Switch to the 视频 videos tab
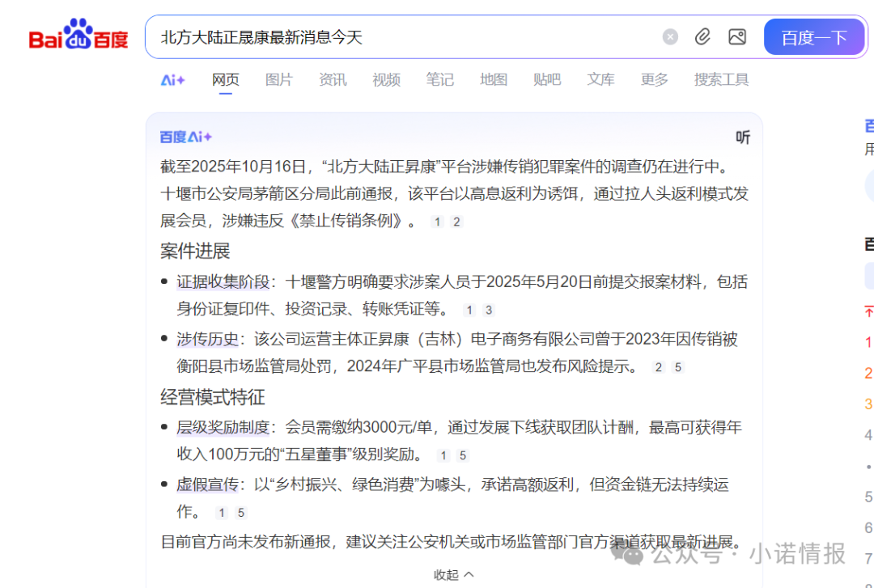Screen dimensions: 874x588 point(386,79)
